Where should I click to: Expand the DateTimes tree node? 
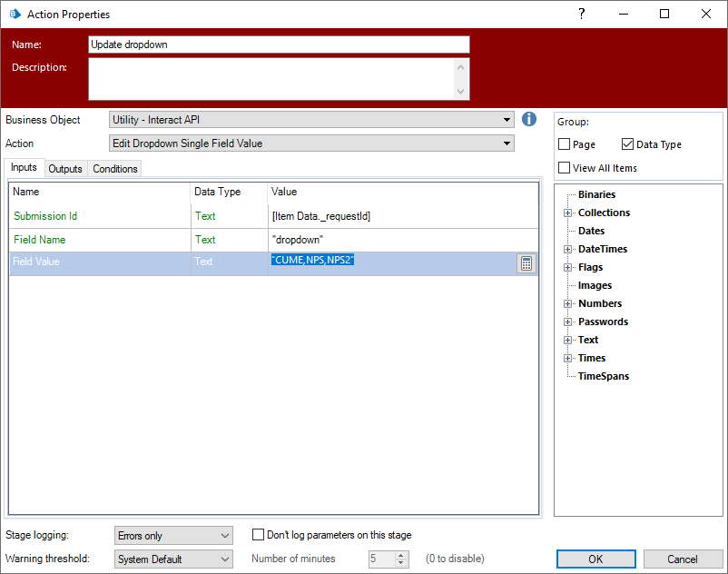click(567, 250)
